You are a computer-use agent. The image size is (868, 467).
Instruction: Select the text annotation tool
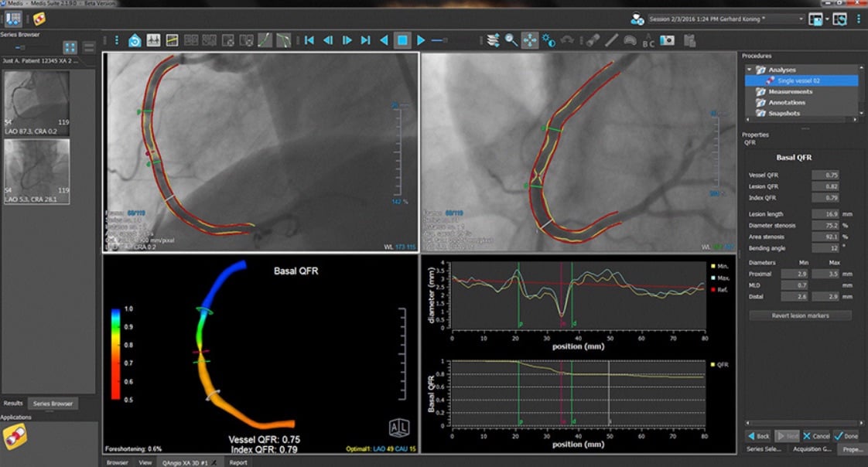tap(648, 40)
